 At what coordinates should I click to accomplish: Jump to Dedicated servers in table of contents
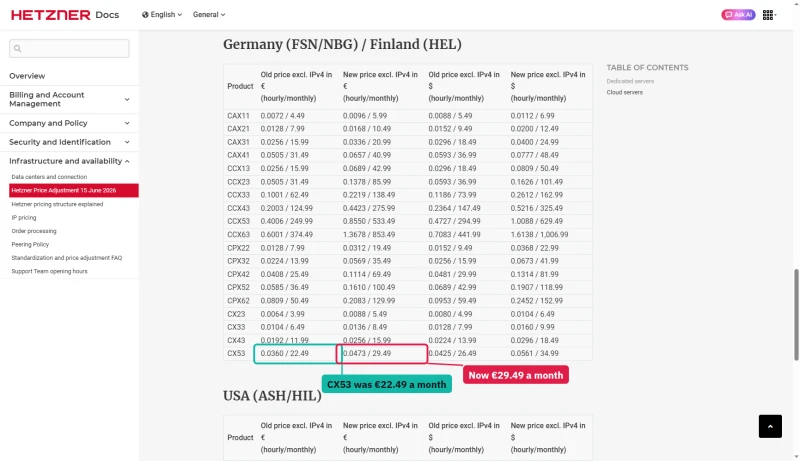(x=630, y=81)
